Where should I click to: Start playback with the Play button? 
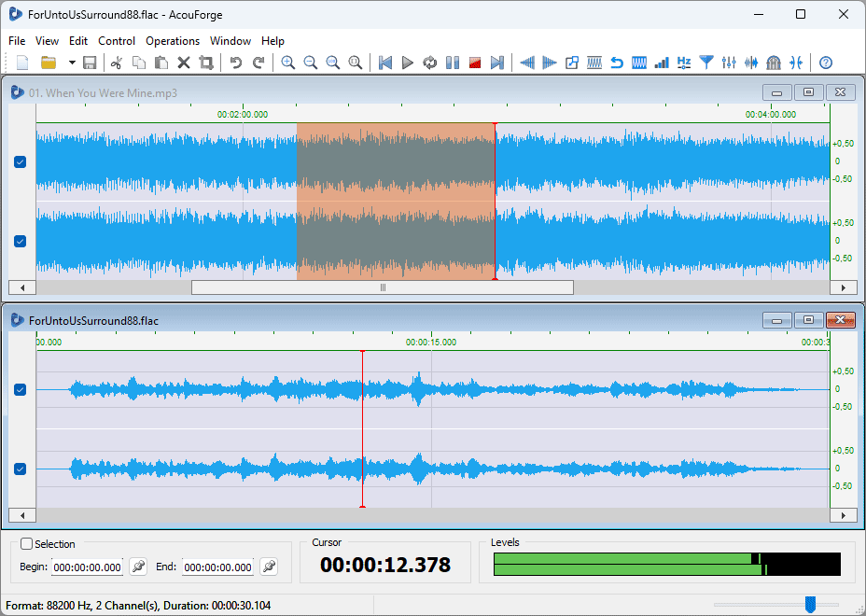point(408,63)
